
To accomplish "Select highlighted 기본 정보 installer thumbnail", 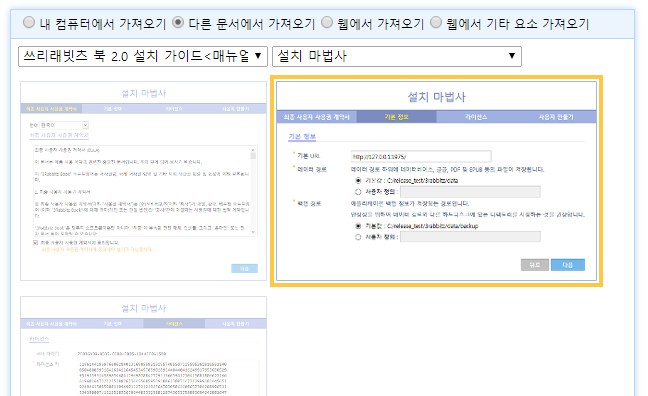I will 436,181.
